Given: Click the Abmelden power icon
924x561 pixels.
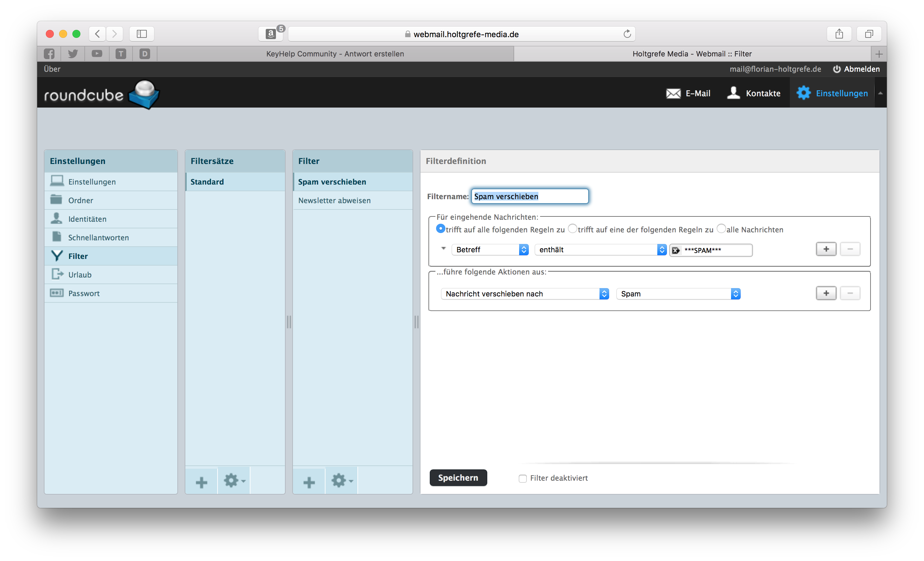Looking at the screenshot, I should pyautogui.click(x=836, y=69).
